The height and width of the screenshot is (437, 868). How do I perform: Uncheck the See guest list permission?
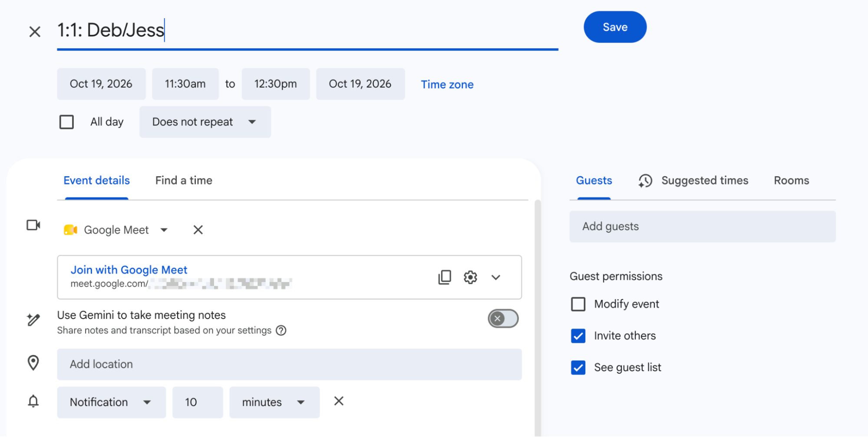pyautogui.click(x=578, y=368)
